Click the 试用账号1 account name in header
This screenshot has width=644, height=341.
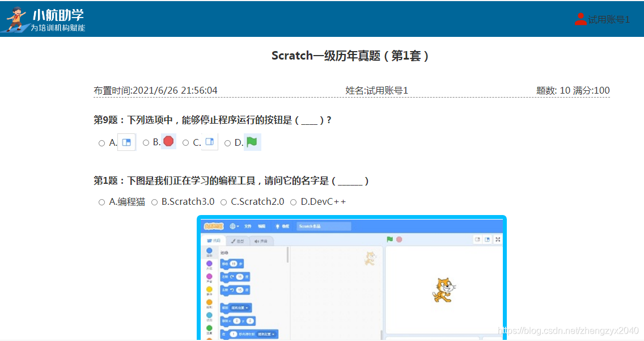(609, 19)
